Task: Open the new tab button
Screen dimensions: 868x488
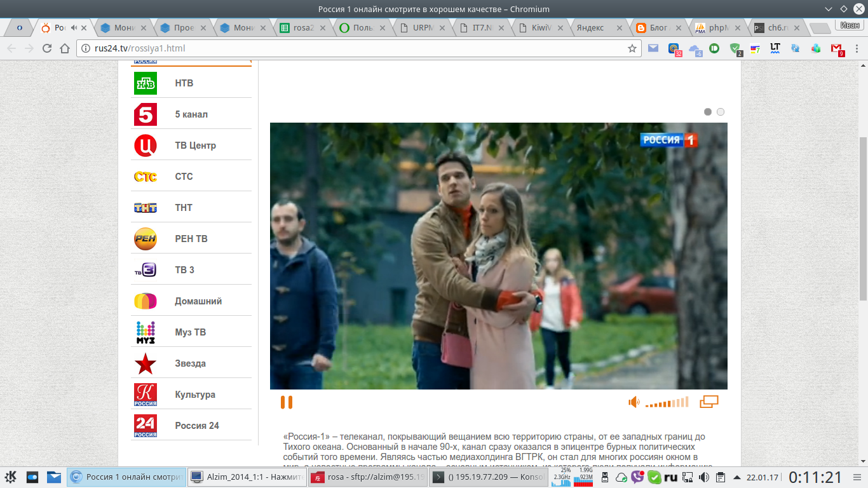Action: point(820,29)
